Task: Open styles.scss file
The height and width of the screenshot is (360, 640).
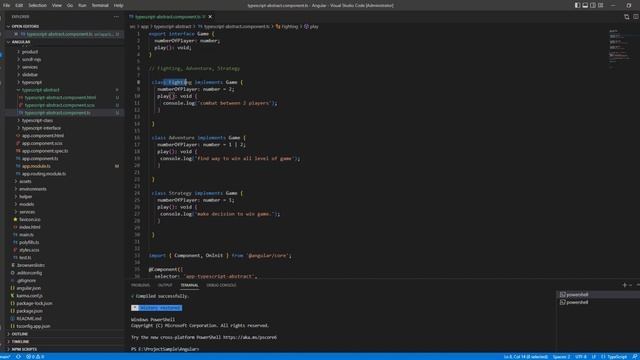Action: click(29, 250)
